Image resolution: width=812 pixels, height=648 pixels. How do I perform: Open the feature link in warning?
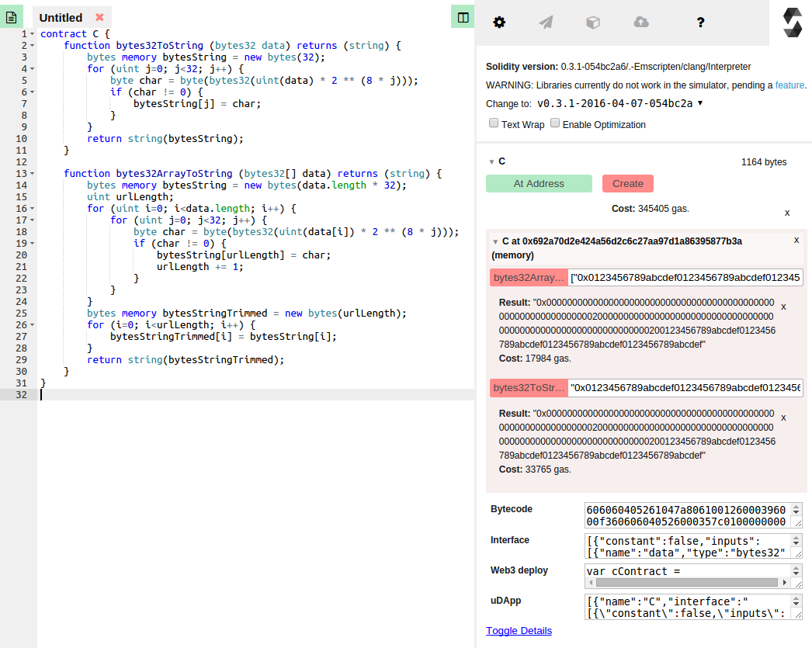tap(789, 85)
